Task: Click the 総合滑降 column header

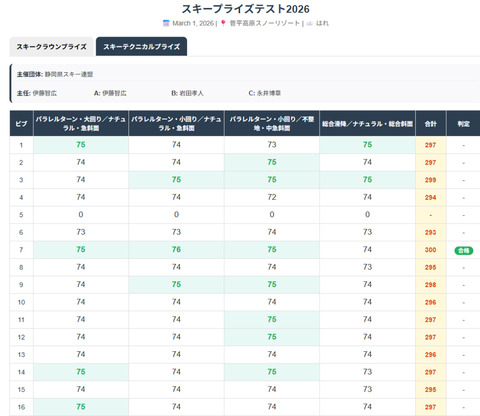Action: (x=367, y=124)
